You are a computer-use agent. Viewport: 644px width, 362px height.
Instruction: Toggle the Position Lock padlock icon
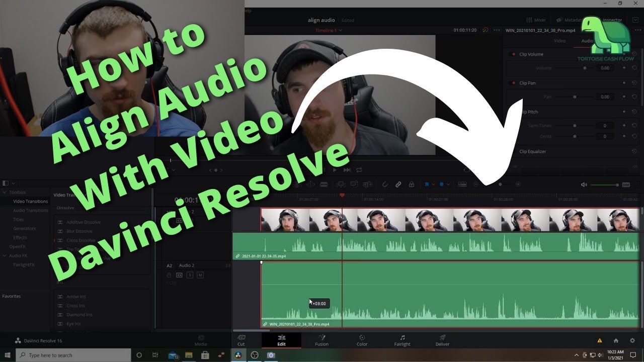(x=412, y=185)
